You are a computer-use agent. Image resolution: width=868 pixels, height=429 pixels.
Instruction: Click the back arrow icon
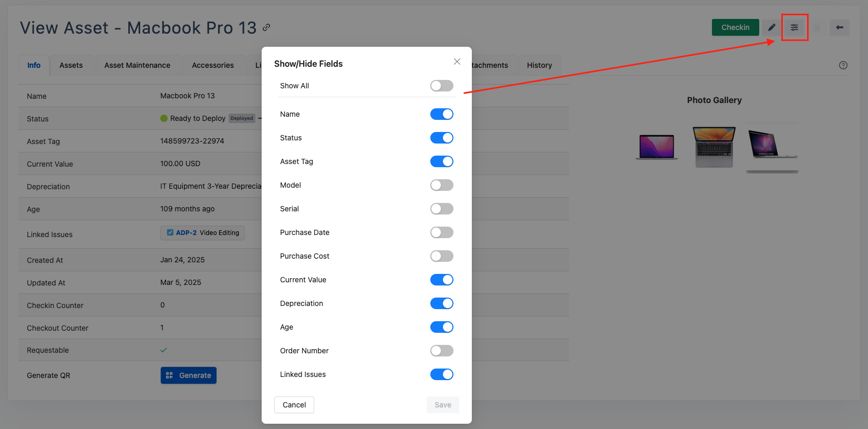pyautogui.click(x=840, y=27)
